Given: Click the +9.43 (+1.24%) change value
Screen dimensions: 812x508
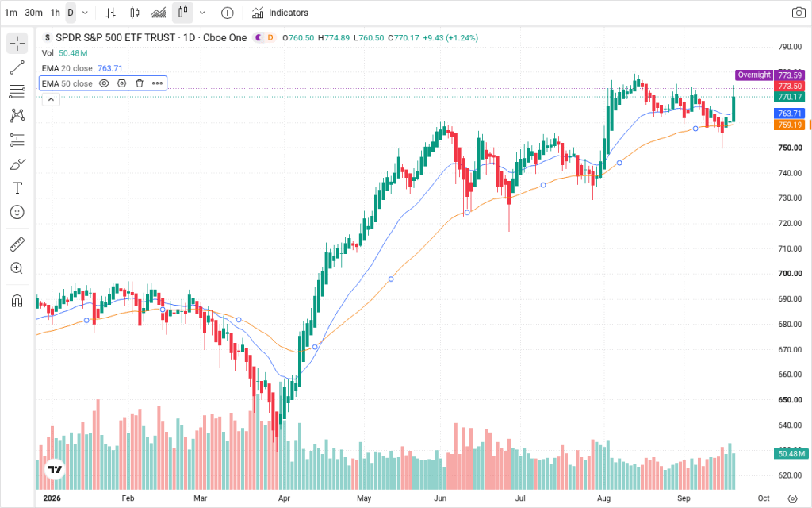Looking at the screenshot, I should coord(450,38).
